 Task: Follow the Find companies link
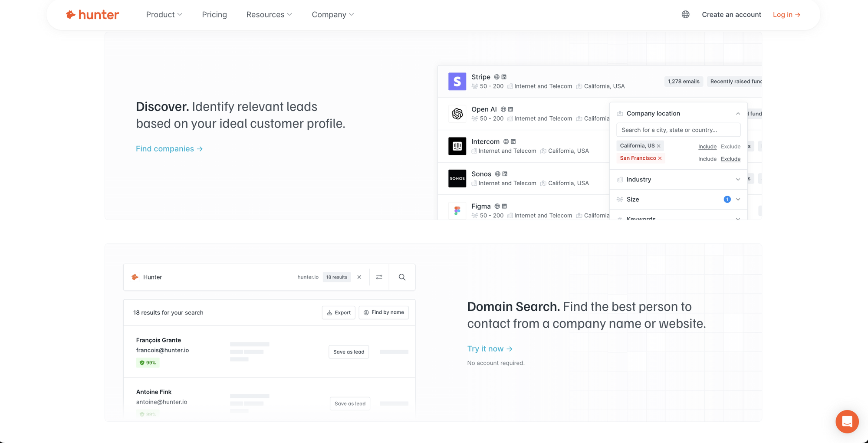[169, 149]
